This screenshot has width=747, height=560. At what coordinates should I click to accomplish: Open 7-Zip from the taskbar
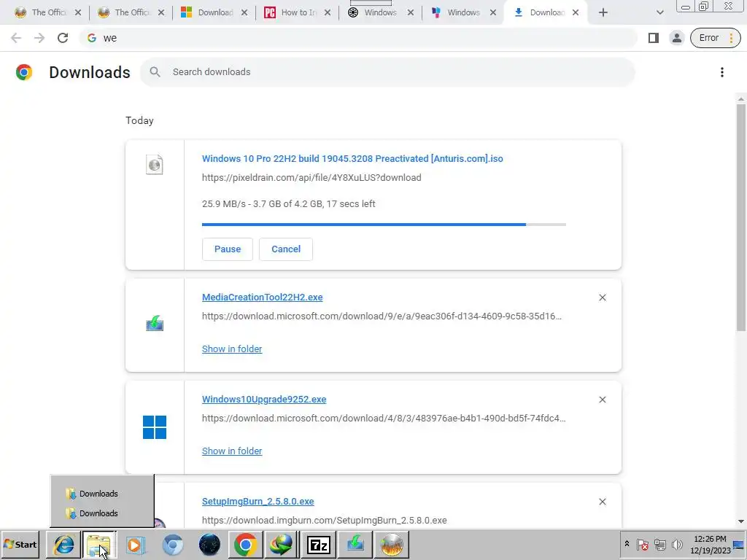[319, 544]
